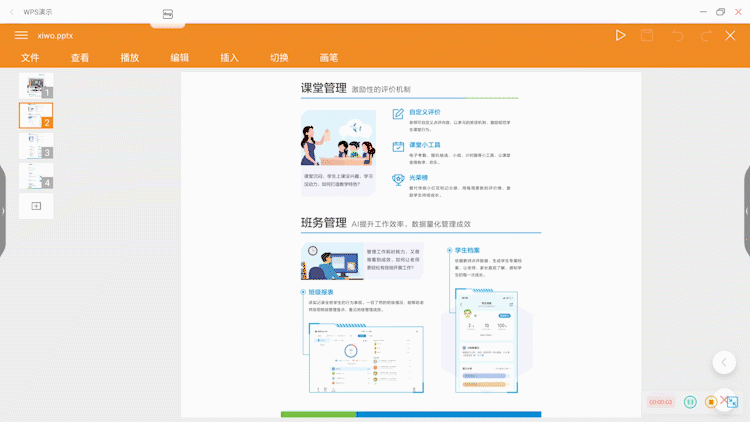Image resolution: width=750 pixels, height=422 pixels.
Task: Click the save icon in orange toolbar
Action: (x=647, y=35)
